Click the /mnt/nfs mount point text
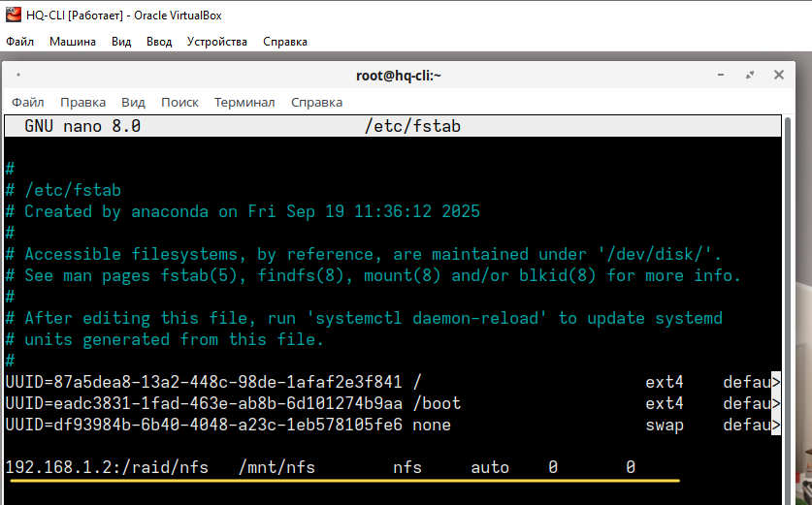Viewport: 812px width, 505px height. point(276,467)
